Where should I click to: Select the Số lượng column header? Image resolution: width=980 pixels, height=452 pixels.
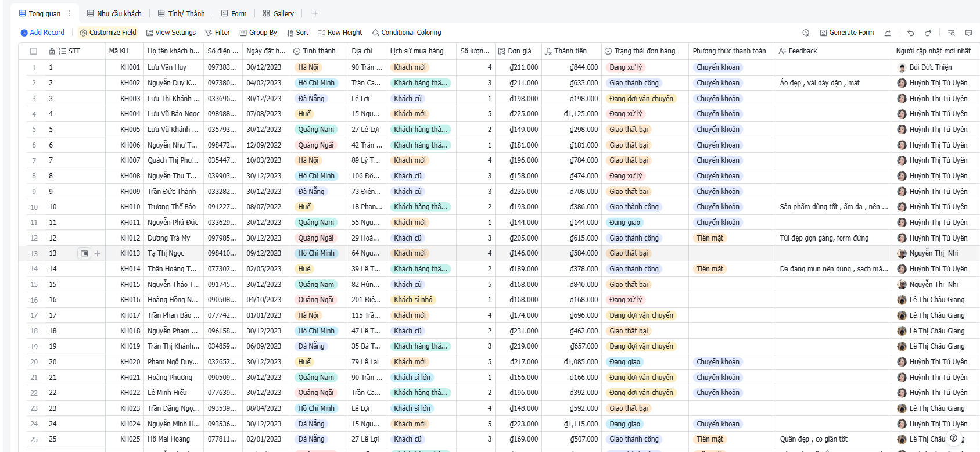(476, 51)
